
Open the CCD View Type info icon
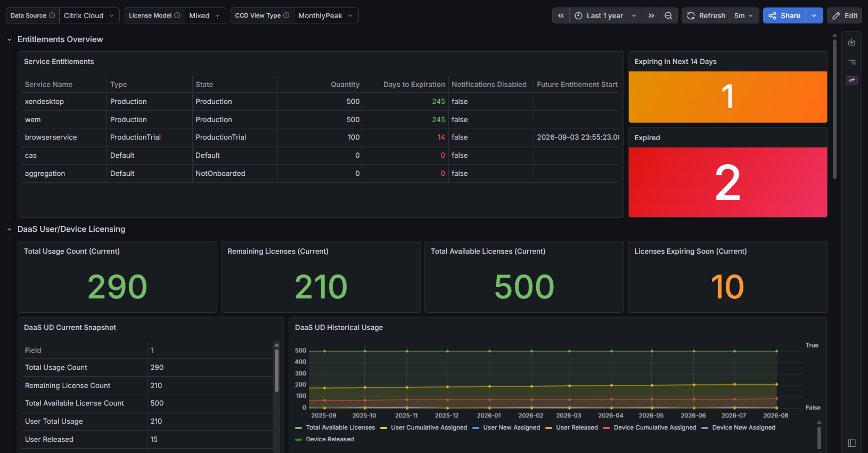tap(286, 15)
